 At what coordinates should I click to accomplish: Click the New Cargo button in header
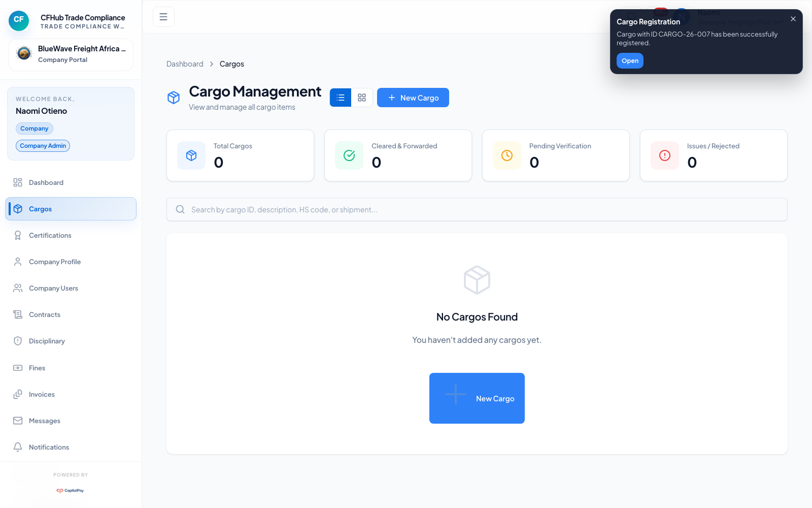pyautogui.click(x=413, y=98)
